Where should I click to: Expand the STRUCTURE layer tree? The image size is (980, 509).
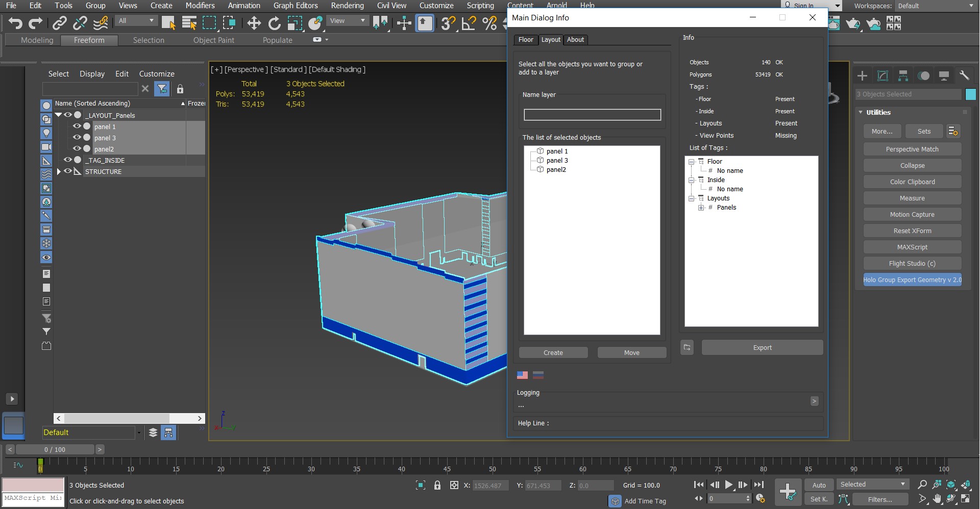pos(59,171)
